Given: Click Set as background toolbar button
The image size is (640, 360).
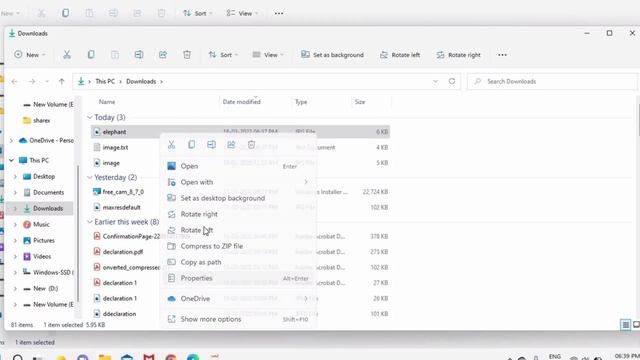Looking at the screenshot, I should coord(332,55).
